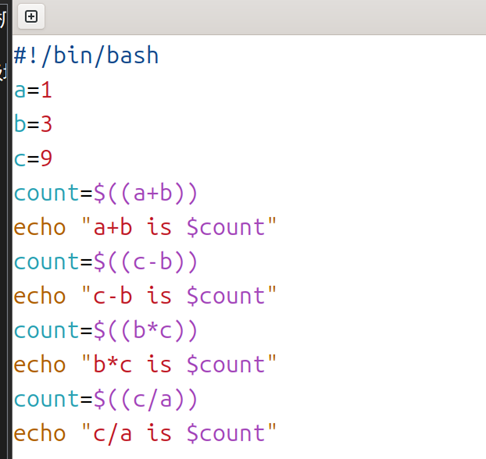The height and width of the screenshot is (459, 486).
Task: Click inside the $((c-b)) expression
Action: 146,262
